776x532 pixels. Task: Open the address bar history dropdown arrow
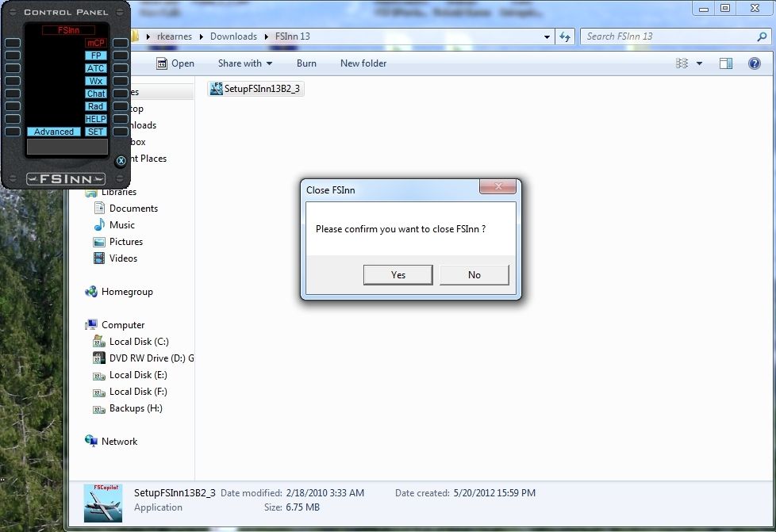tap(547, 36)
